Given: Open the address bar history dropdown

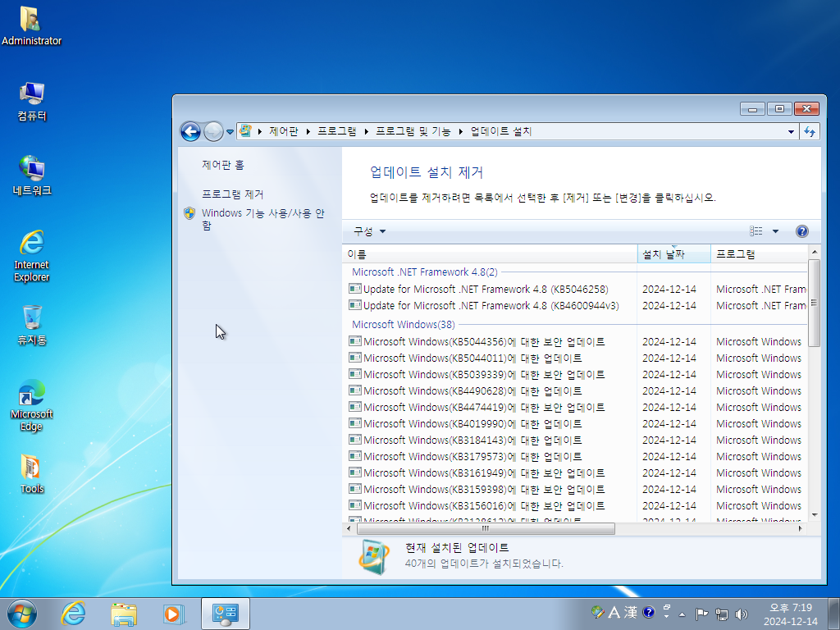Looking at the screenshot, I should pos(791,131).
